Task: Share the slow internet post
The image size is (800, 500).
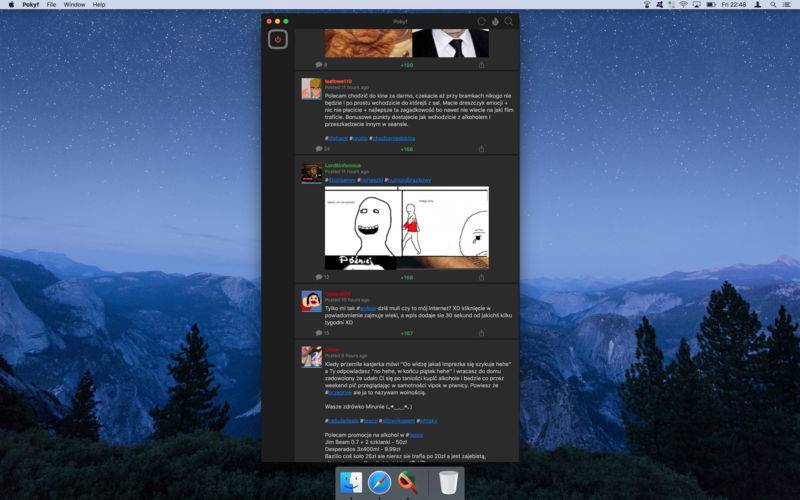Action: tap(481, 333)
